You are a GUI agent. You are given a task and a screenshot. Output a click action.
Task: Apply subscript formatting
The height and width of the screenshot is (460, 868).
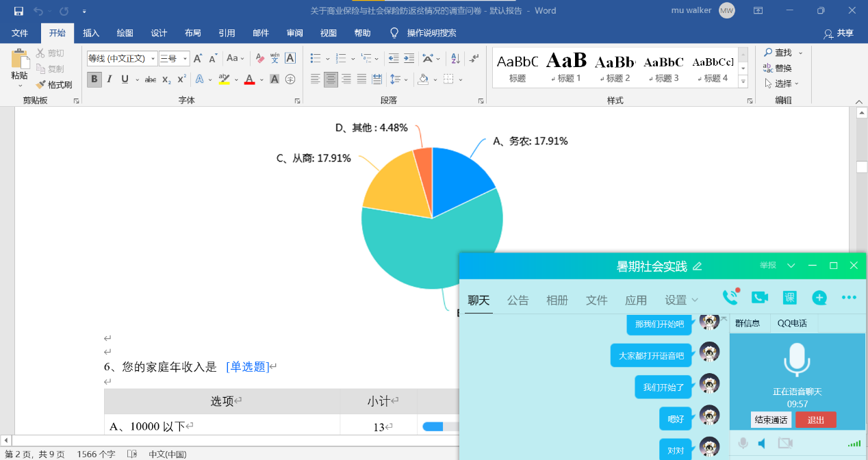[x=166, y=79]
